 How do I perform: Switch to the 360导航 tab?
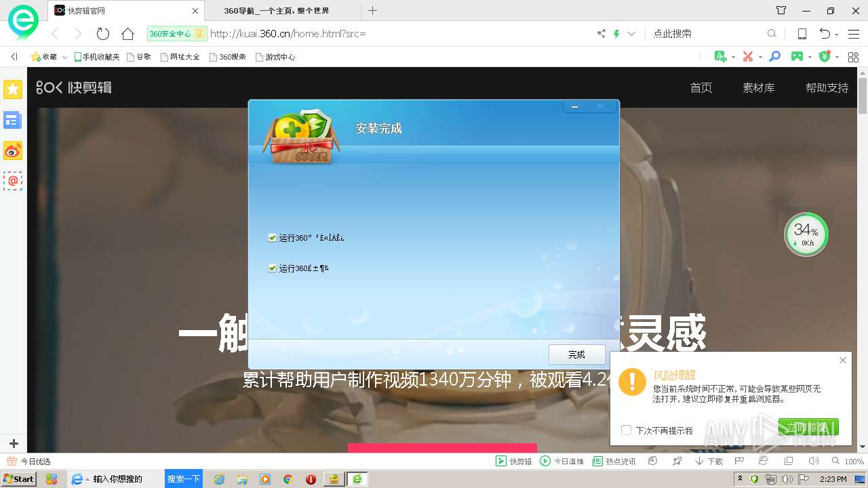[x=283, y=11]
